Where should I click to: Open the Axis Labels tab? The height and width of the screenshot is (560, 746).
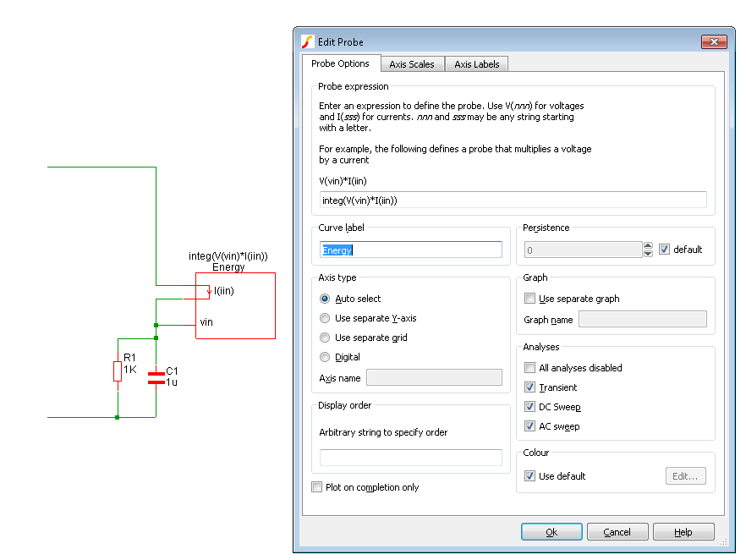(x=475, y=63)
